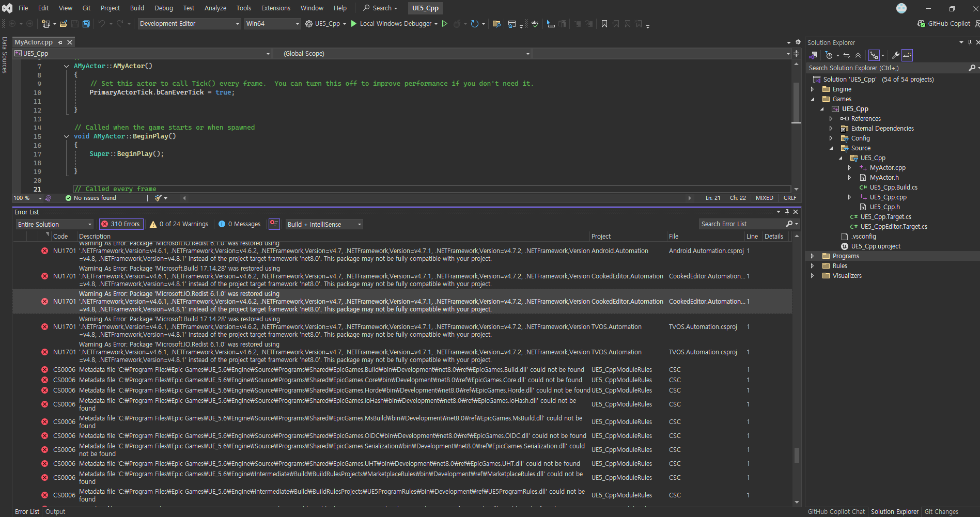Click Collapse All in Solution Explorer toolbar
The height and width of the screenshot is (517, 980).
(858, 55)
